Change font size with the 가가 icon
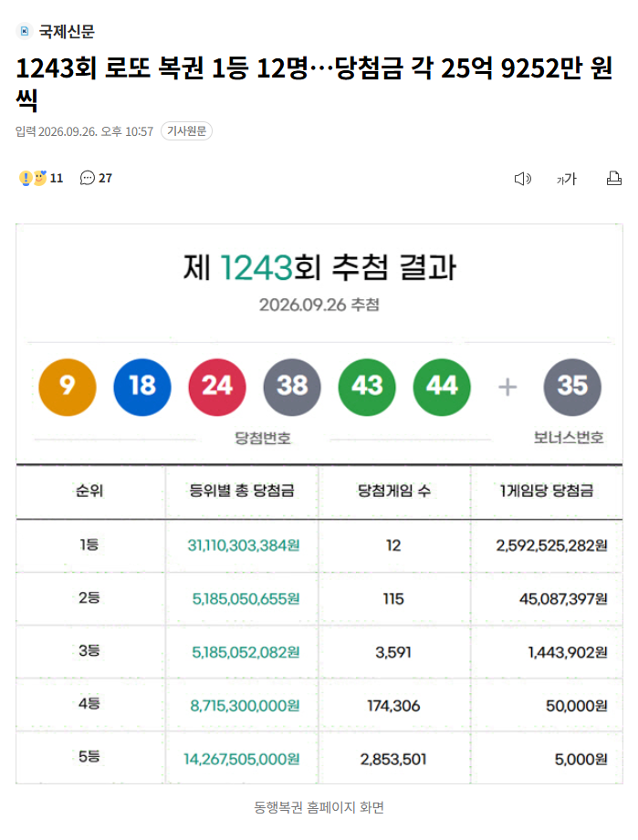The image size is (638, 840). [567, 179]
